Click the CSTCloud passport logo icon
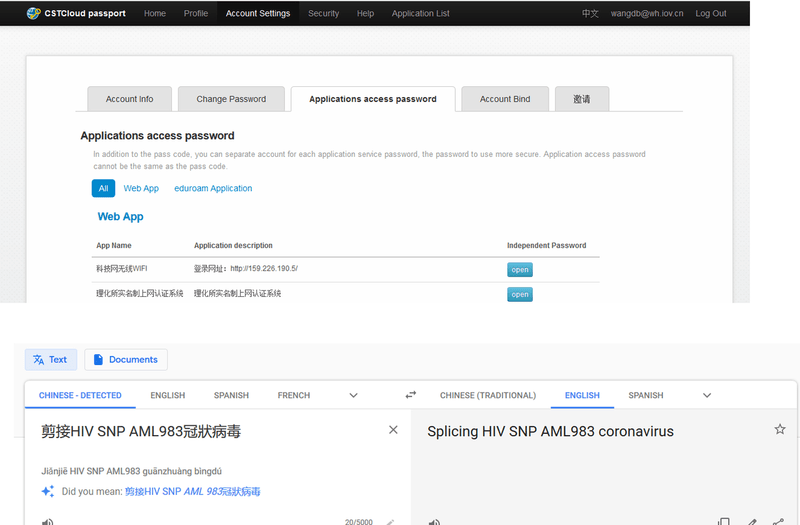 coord(33,13)
